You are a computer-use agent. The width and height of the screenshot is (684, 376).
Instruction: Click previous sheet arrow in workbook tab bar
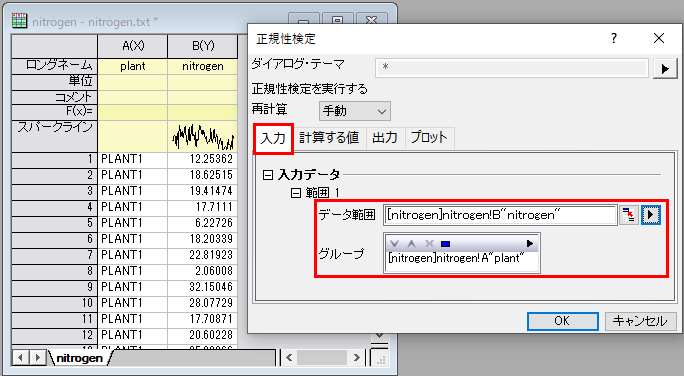[20, 358]
